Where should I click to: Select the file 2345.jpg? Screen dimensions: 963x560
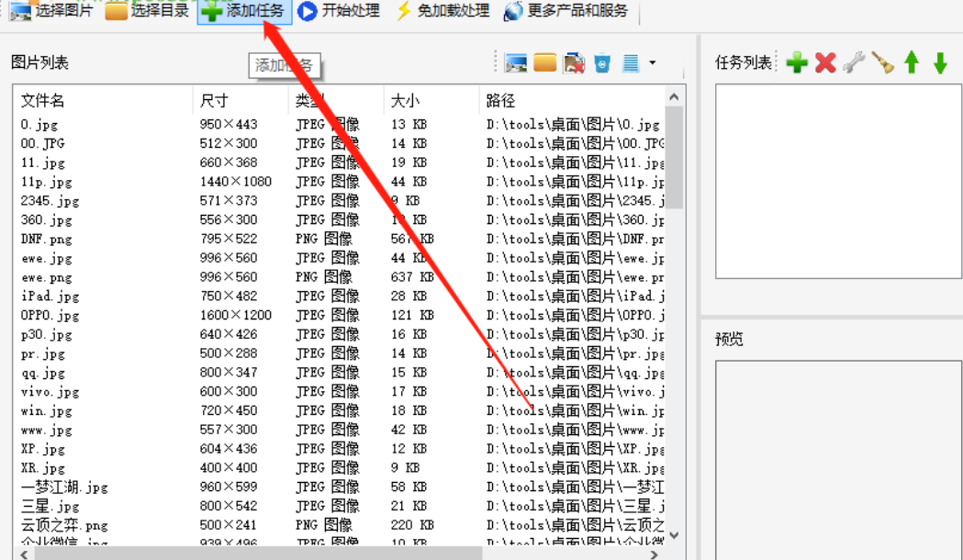[50, 201]
